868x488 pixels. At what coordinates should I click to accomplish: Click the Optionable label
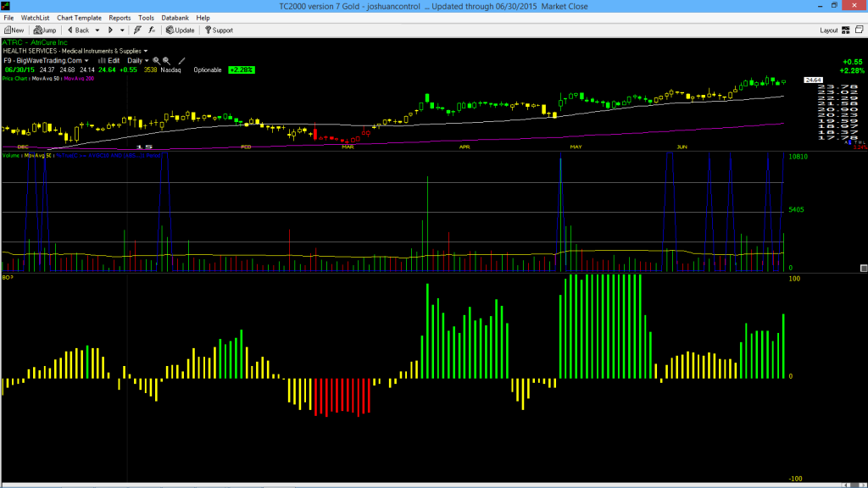(x=208, y=70)
